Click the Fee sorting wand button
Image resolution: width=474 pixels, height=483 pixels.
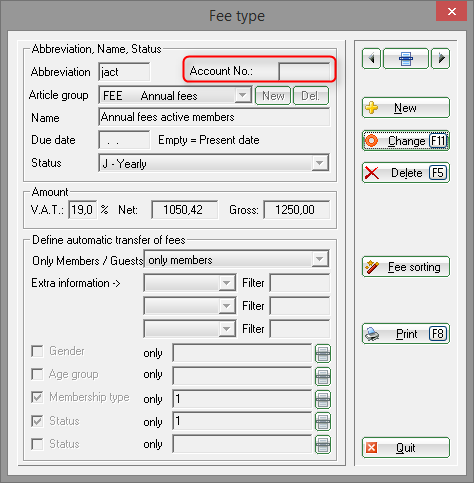406,267
